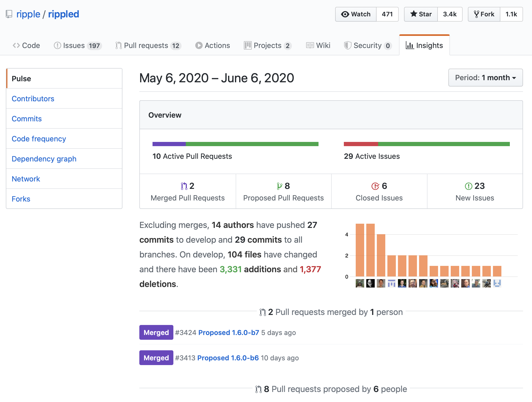Click the 6 Closed Issues cell
The width and height of the screenshot is (532, 402).
(x=379, y=191)
